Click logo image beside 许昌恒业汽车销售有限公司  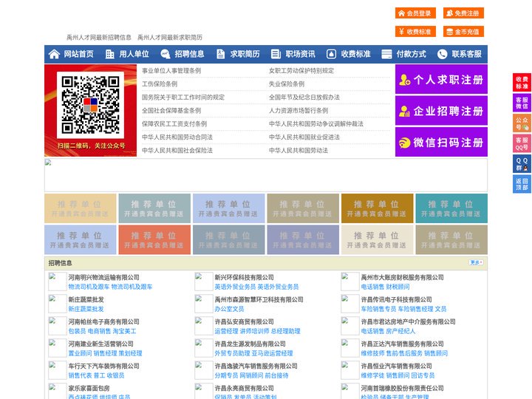pos(349,370)
